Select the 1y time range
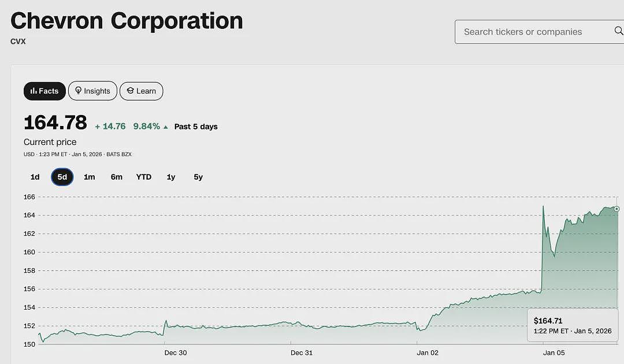 coord(170,177)
